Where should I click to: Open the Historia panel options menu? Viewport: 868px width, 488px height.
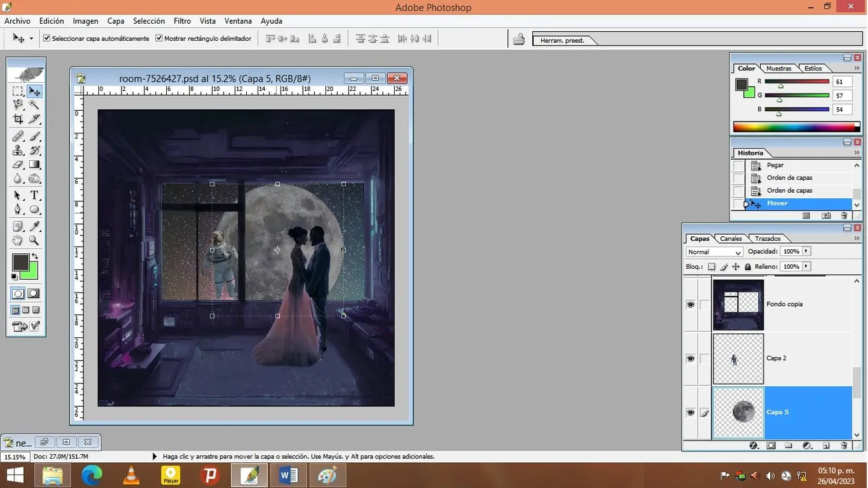[857, 153]
